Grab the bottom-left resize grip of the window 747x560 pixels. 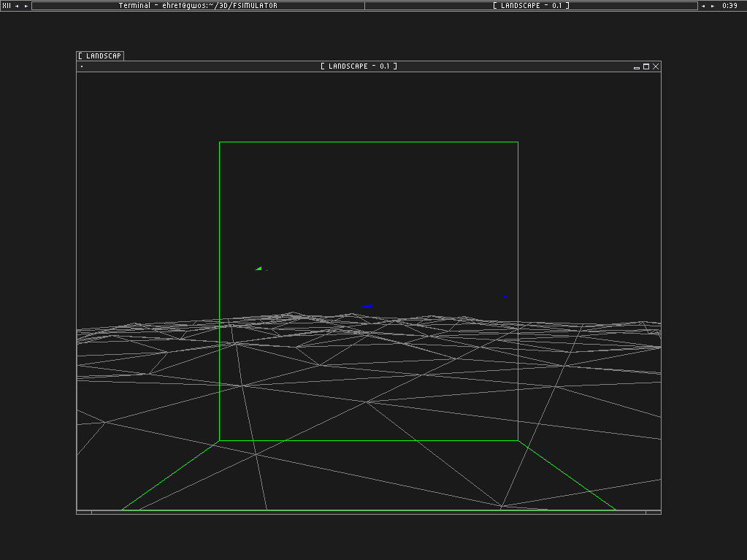click(84, 513)
